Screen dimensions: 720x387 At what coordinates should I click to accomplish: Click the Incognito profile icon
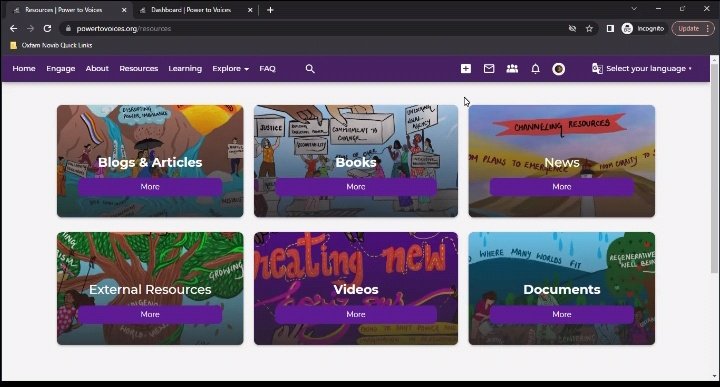coord(627,28)
